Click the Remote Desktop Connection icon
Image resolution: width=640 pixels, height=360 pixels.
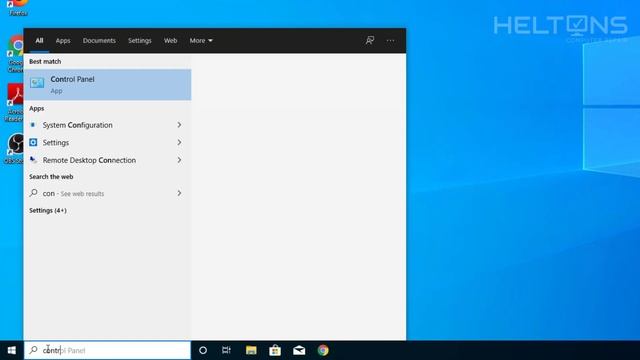[x=33, y=160]
